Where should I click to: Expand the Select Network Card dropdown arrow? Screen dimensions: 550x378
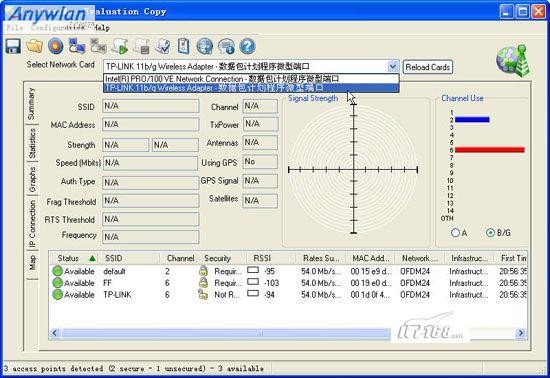click(393, 66)
